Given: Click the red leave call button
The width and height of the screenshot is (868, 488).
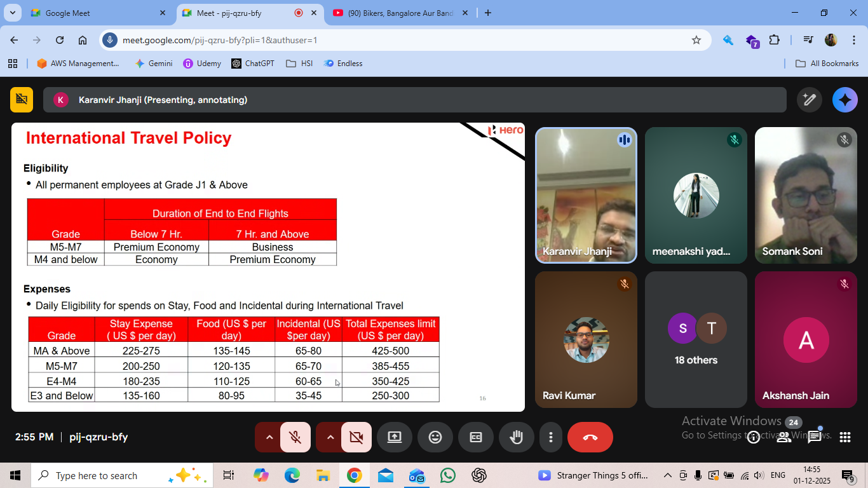Looking at the screenshot, I should 590,437.
